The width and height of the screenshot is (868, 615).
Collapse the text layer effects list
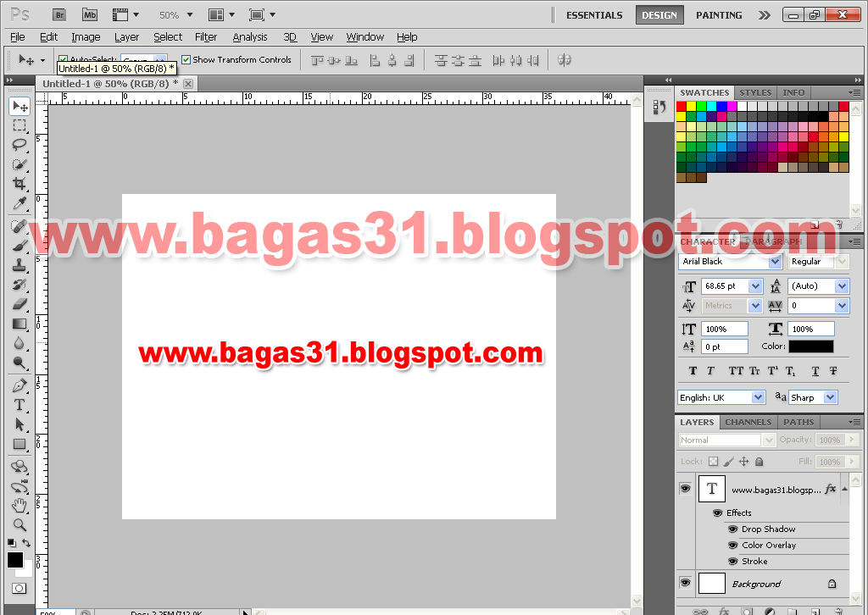point(844,489)
